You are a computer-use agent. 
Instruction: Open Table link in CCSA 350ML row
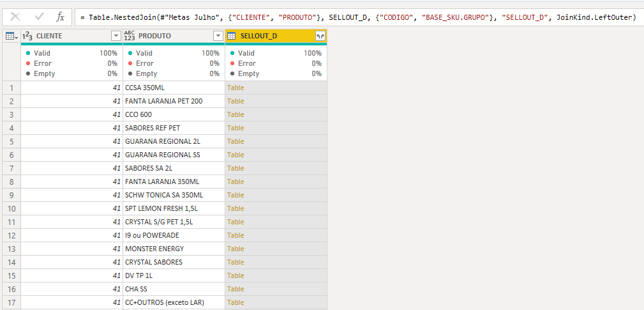[236, 88]
